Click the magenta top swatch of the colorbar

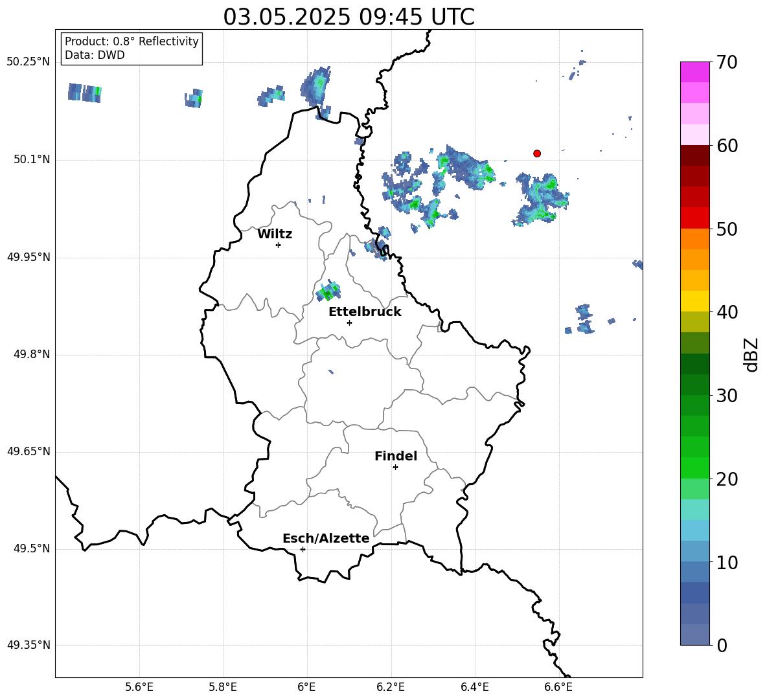tap(695, 72)
